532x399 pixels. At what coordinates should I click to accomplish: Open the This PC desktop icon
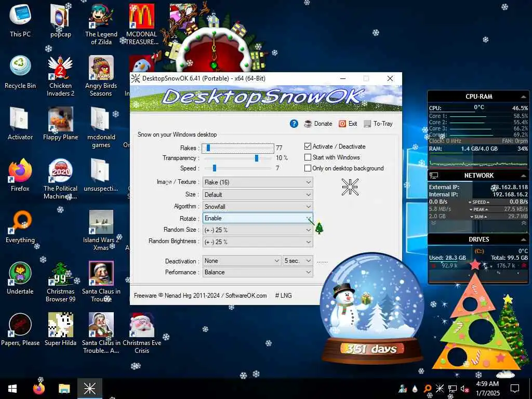coord(20,20)
